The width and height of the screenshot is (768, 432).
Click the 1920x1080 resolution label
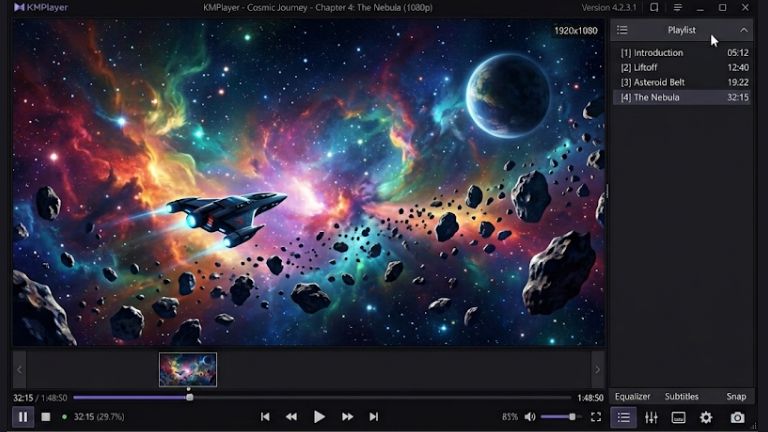pos(576,30)
